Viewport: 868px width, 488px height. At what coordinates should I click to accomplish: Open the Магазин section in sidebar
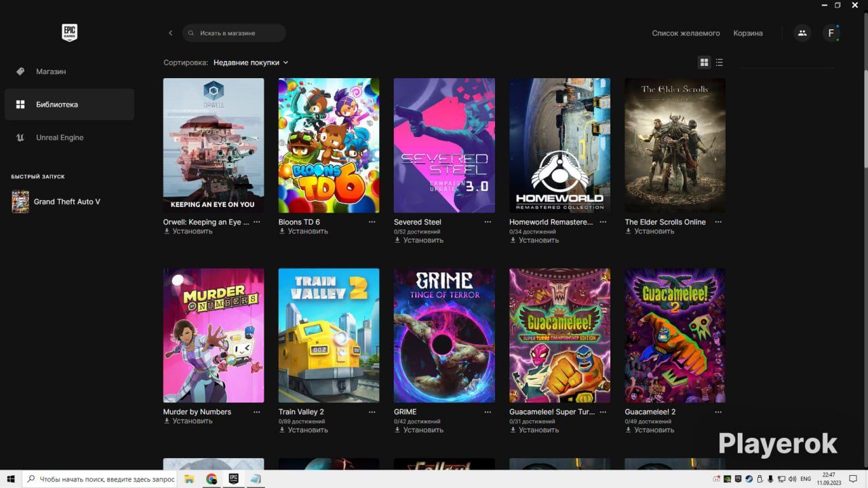(69, 71)
